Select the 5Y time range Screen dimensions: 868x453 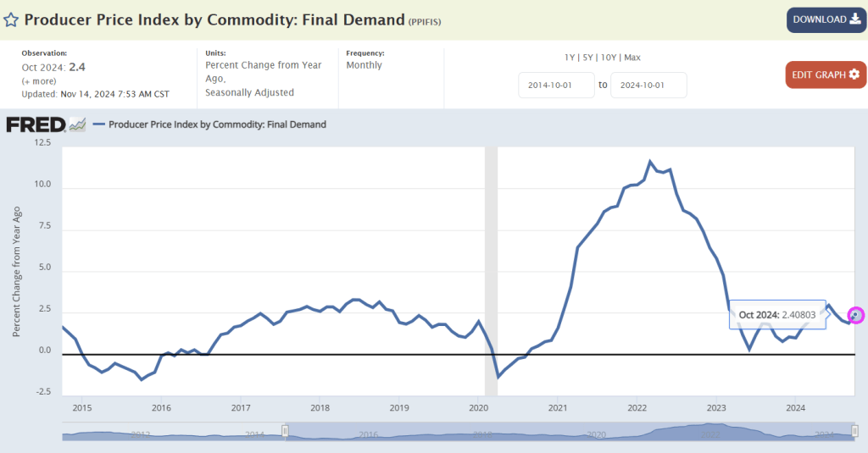point(588,57)
